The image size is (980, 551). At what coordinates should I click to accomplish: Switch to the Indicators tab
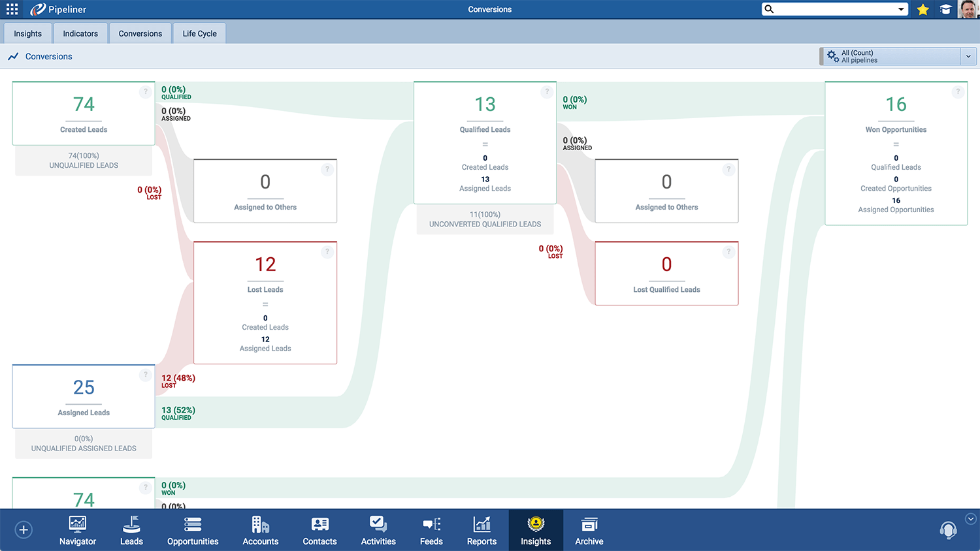coord(80,33)
